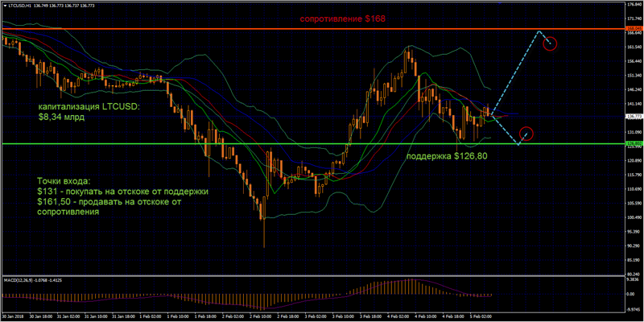The height and width of the screenshot is (322, 644).
Task: Click the triangle icon beside LTCUSD,H1 title
Action: pyautogui.click(x=4, y=6)
